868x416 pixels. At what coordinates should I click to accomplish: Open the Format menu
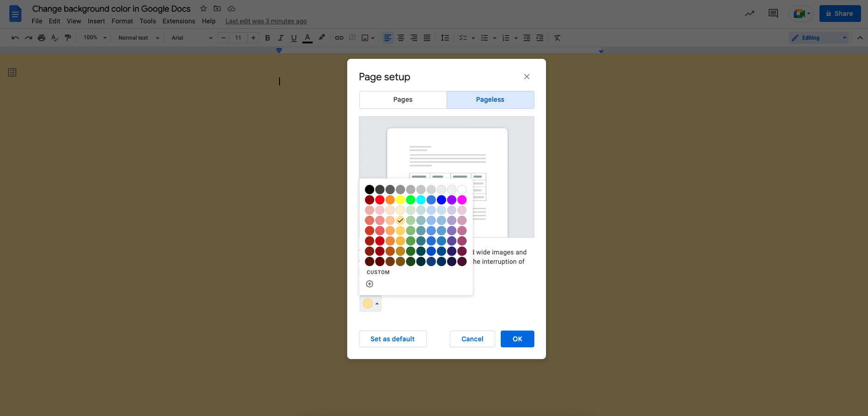coord(122,21)
